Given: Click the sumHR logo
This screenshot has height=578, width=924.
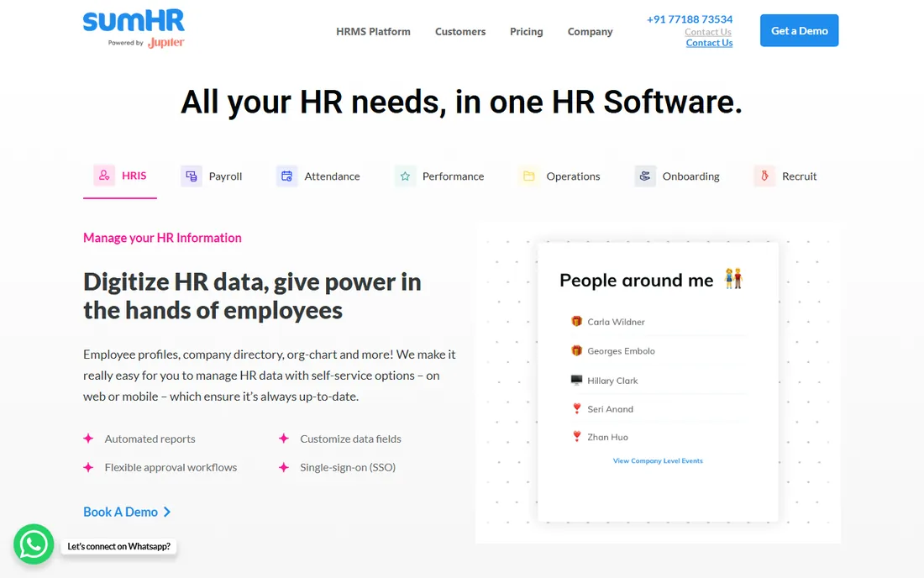Looking at the screenshot, I should 134,21.
